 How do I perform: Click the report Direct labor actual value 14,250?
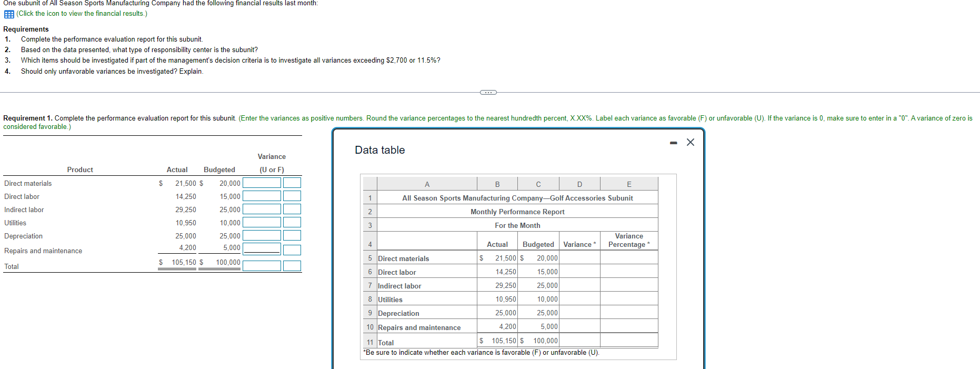coord(186,196)
